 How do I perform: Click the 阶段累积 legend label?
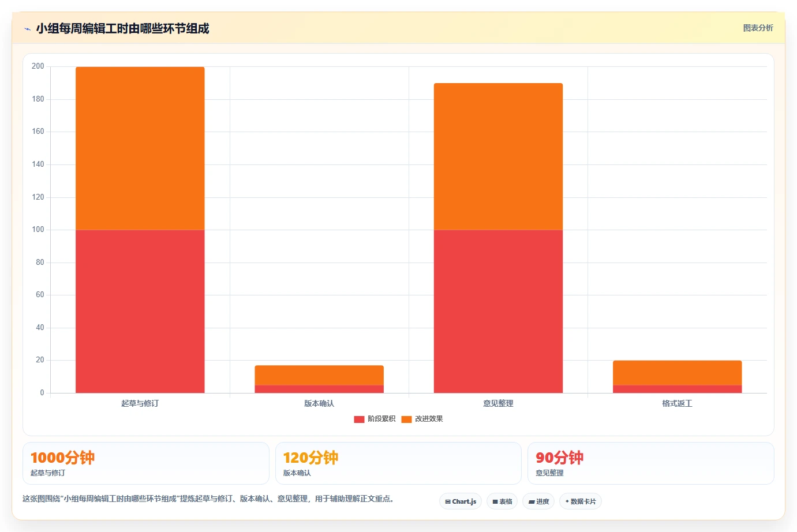381,419
